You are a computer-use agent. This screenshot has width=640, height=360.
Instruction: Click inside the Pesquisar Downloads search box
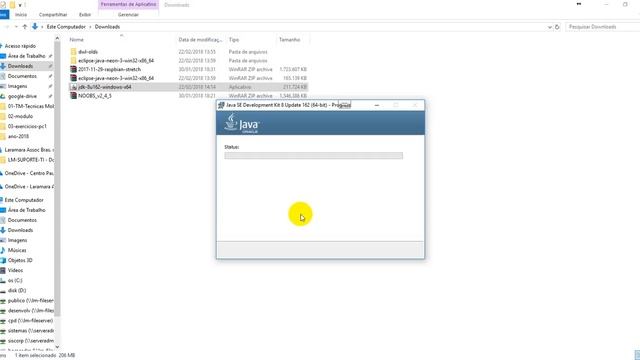coord(602,27)
